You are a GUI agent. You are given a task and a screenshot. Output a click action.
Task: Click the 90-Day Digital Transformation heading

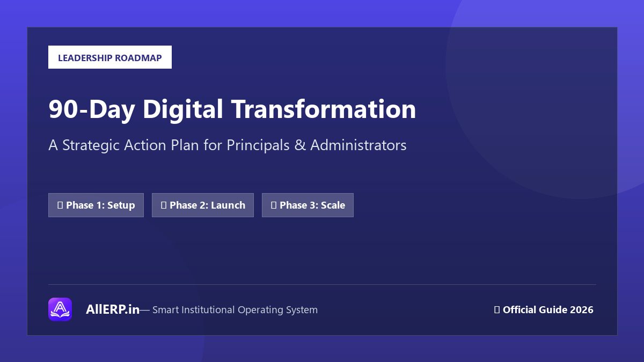click(232, 109)
